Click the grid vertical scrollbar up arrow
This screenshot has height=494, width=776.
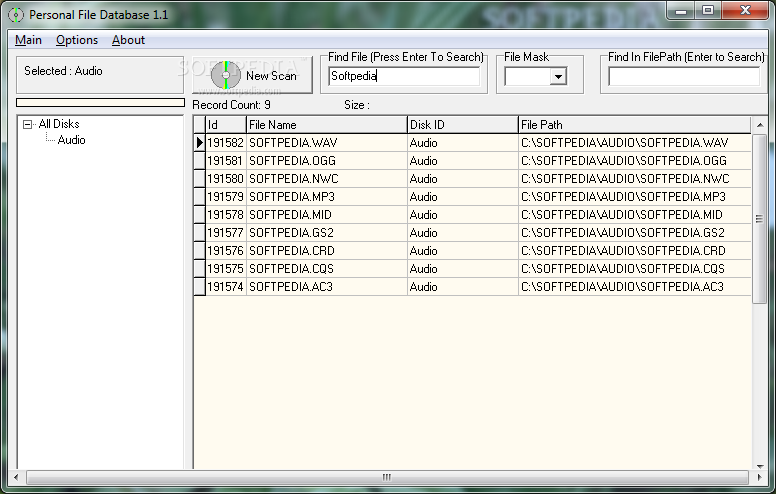click(x=760, y=125)
